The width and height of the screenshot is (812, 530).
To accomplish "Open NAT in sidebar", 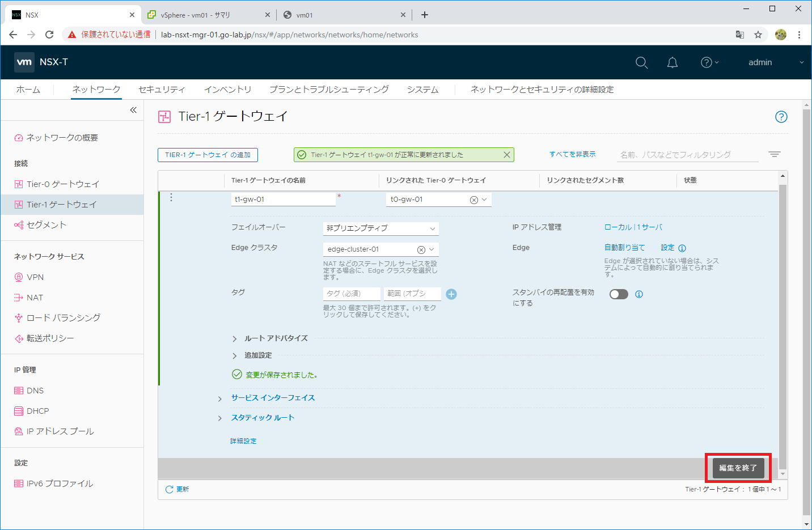I will click(x=35, y=298).
